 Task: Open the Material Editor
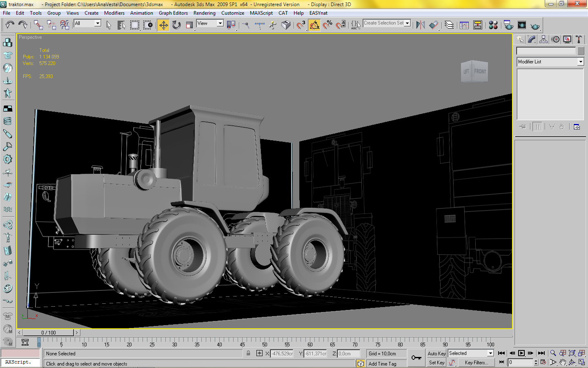tap(493, 25)
